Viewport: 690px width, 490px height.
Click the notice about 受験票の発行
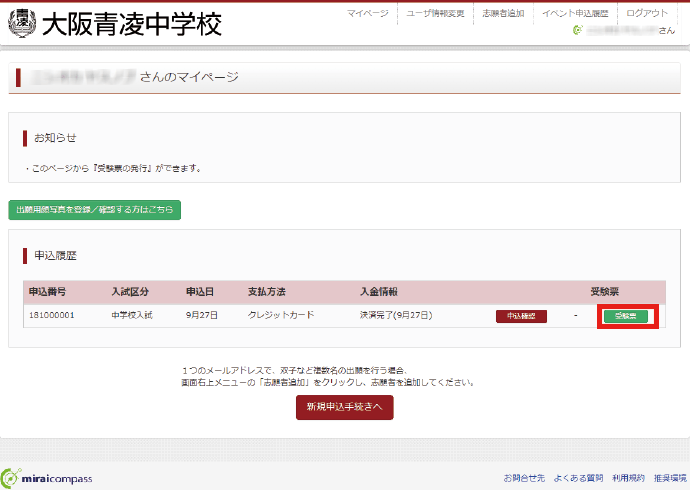tap(114, 168)
